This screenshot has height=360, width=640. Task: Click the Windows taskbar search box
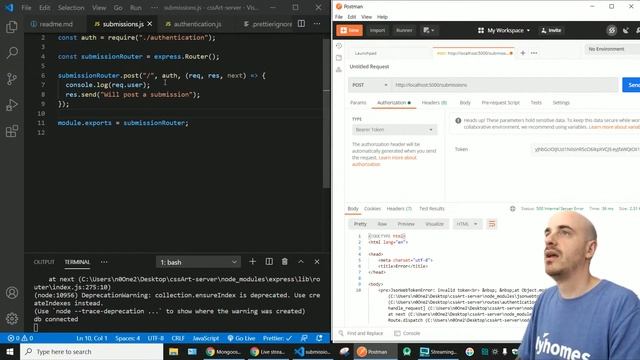click(x=91, y=351)
